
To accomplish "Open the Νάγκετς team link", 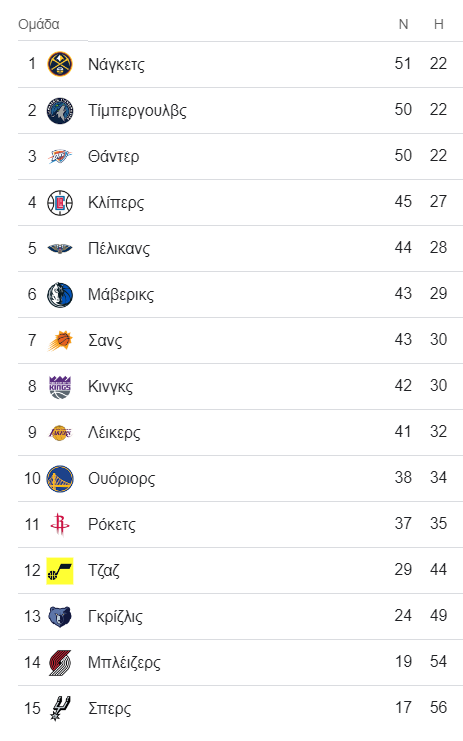I will [x=116, y=64].
